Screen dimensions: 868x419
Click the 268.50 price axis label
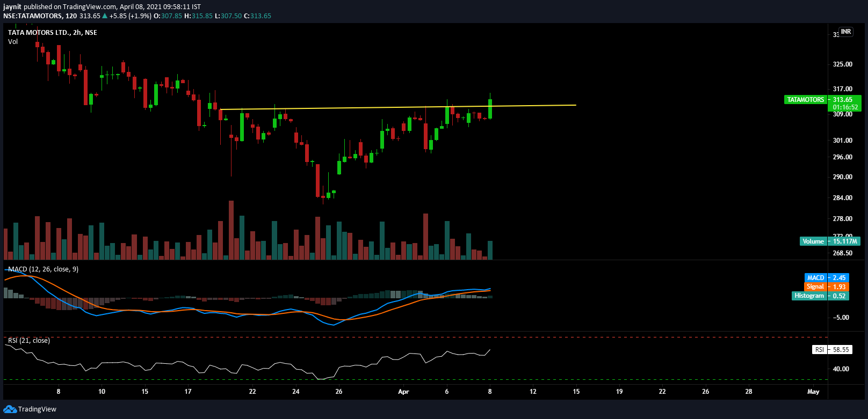(842, 253)
